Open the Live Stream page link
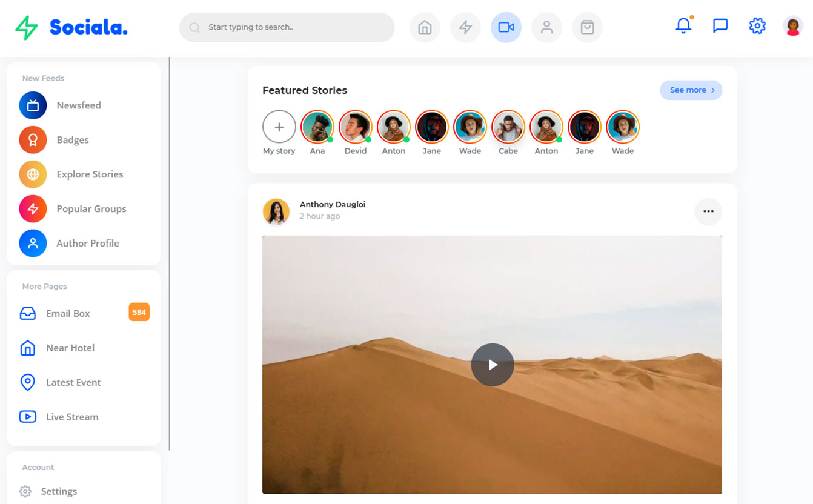Screen dimensions: 813x504 tap(71, 417)
